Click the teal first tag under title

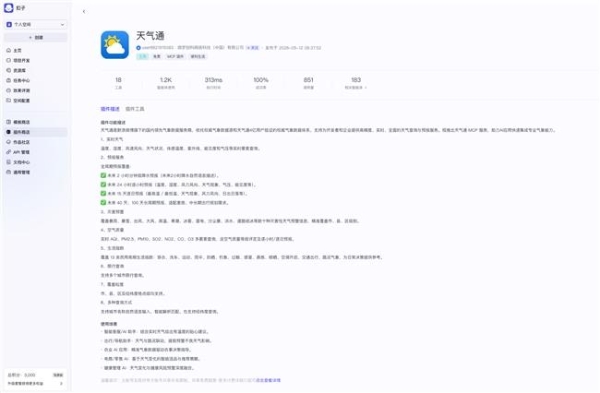point(142,56)
